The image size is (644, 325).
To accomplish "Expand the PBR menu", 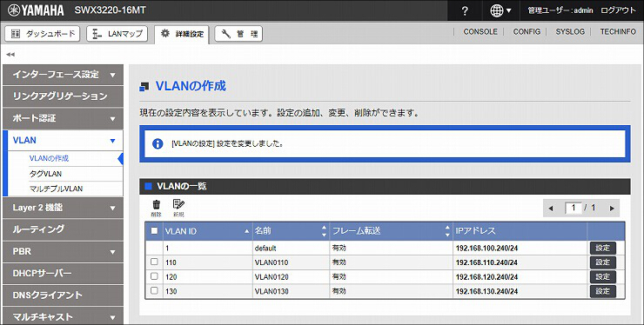I will coord(63,251).
